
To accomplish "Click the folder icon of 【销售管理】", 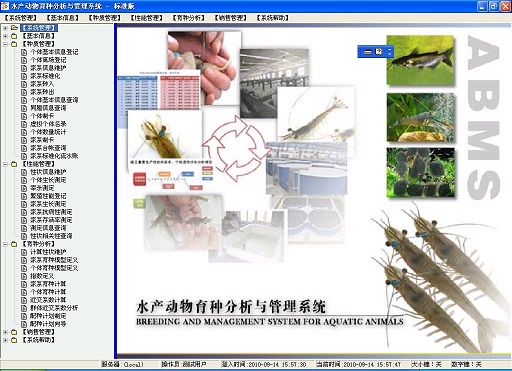I will point(14,332).
